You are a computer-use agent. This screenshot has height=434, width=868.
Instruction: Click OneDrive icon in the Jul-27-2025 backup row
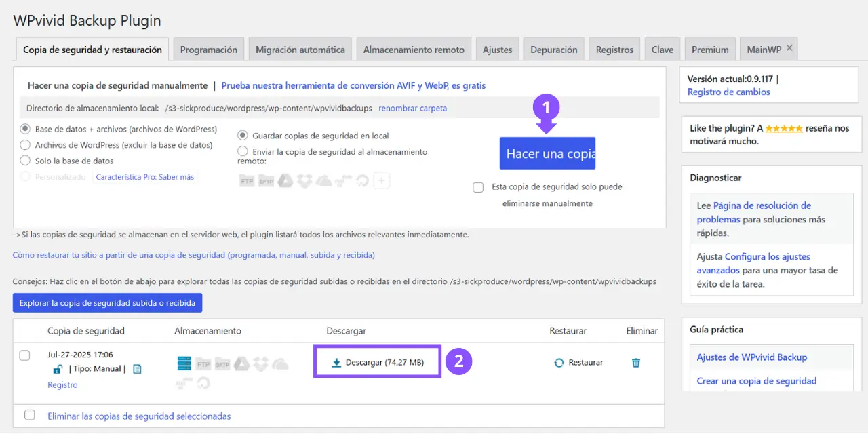pos(280,365)
